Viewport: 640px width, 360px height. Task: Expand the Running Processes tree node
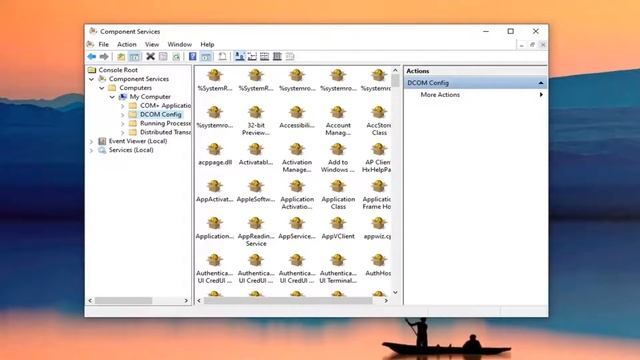click(122, 123)
